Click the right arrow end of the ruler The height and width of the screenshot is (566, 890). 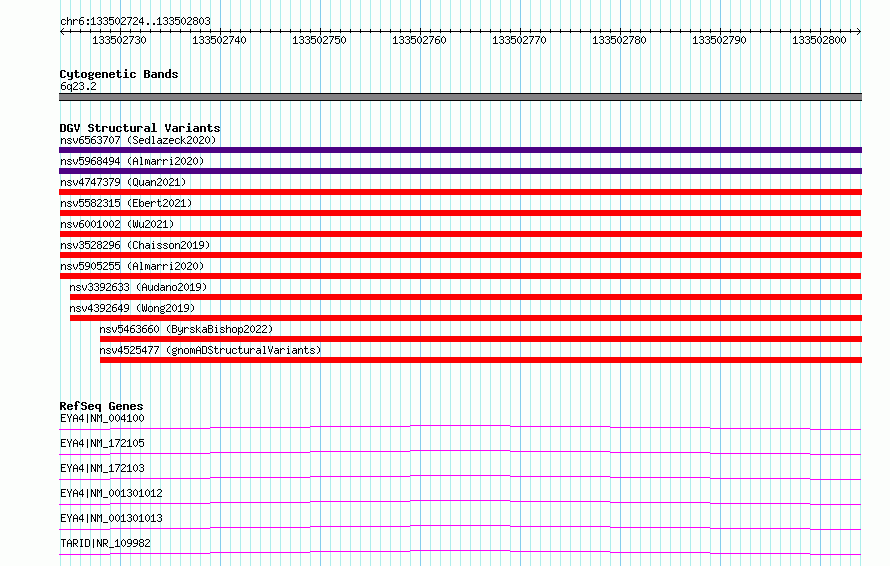(x=859, y=31)
